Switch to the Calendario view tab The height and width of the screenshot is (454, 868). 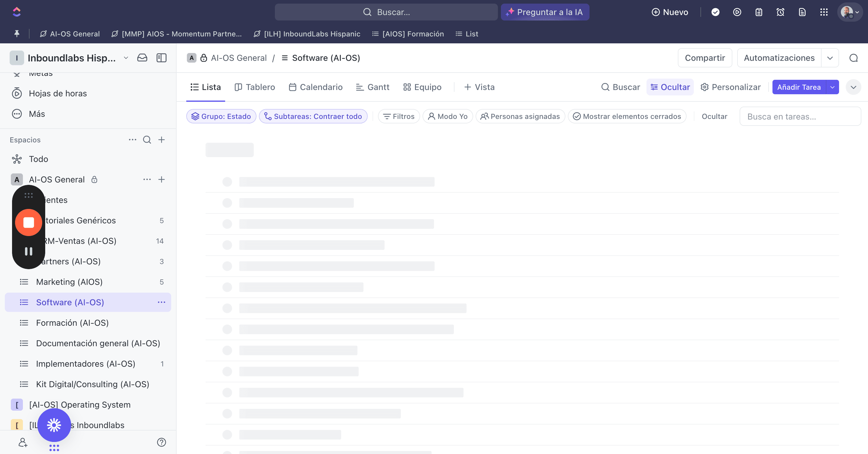pyautogui.click(x=315, y=87)
